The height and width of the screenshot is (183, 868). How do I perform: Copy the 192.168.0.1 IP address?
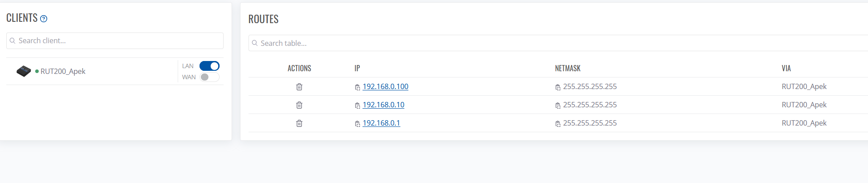(x=357, y=124)
